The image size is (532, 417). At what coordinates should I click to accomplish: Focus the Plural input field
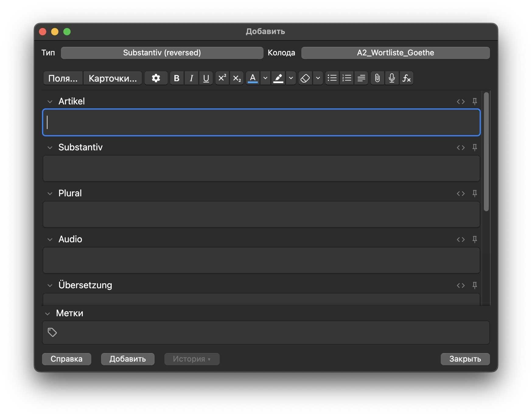click(x=261, y=214)
